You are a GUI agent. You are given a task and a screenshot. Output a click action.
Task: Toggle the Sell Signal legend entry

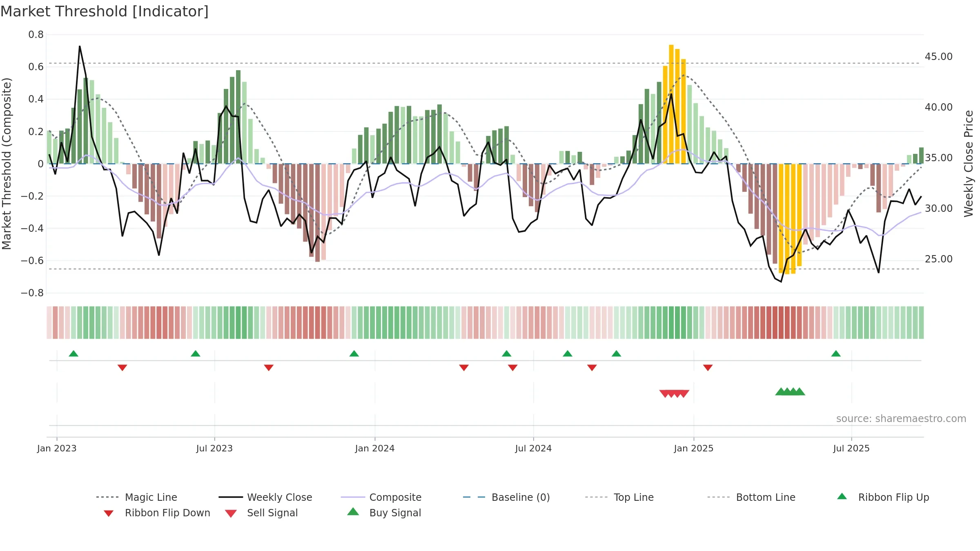pos(261,513)
